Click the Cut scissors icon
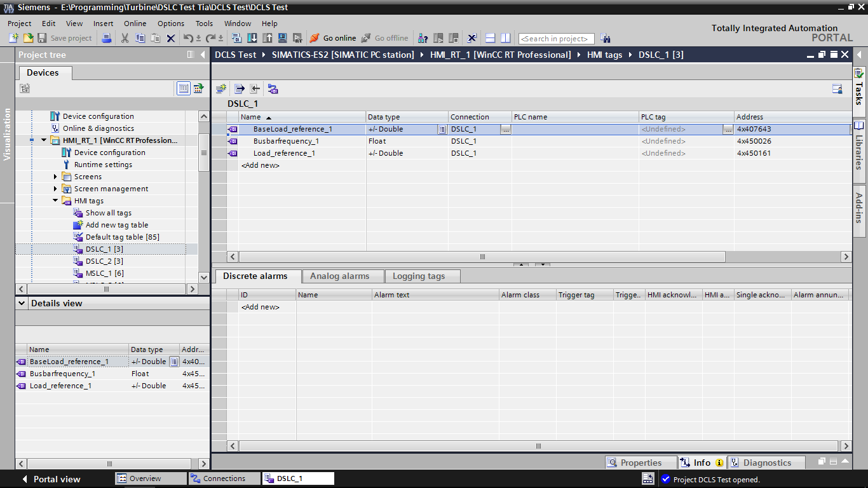 [x=125, y=38]
